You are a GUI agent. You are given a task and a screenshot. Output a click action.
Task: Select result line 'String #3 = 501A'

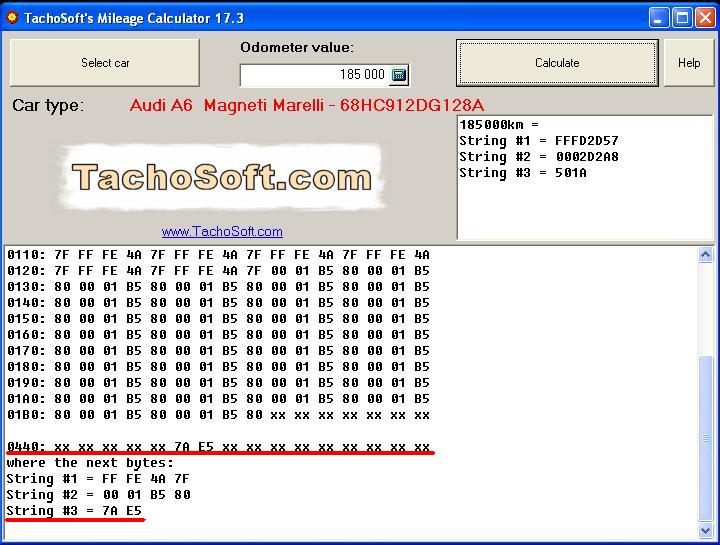pyautogui.click(x=523, y=173)
